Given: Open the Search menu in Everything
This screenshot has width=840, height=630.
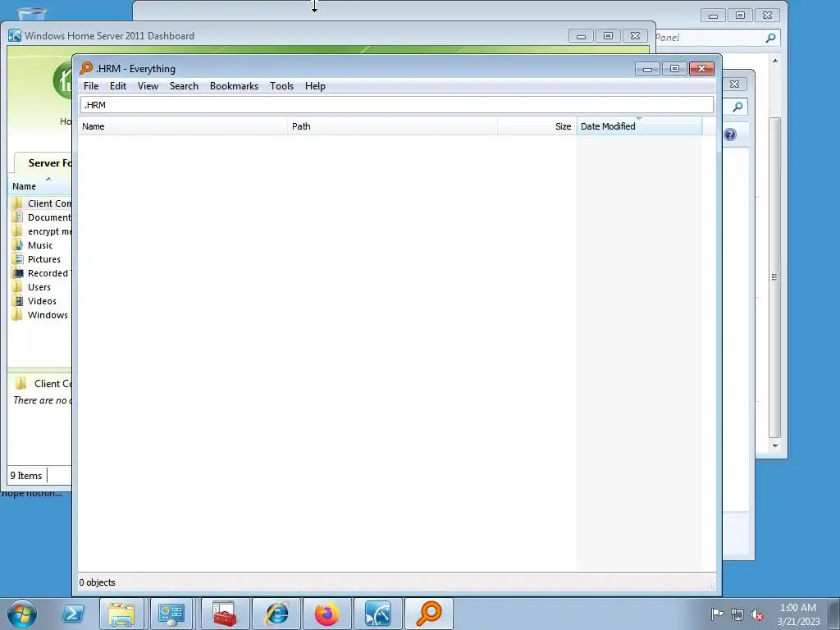Looking at the screenshot, I should pyautogui.click(x=184, y=86).
